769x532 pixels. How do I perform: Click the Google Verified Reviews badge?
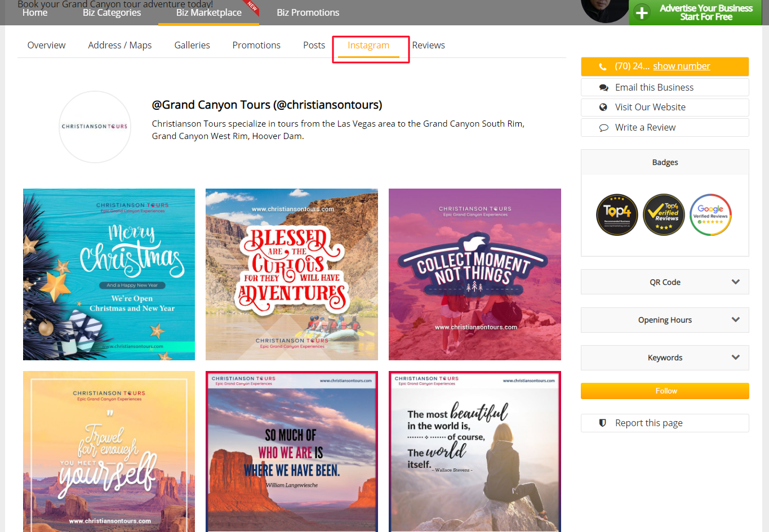710,214
